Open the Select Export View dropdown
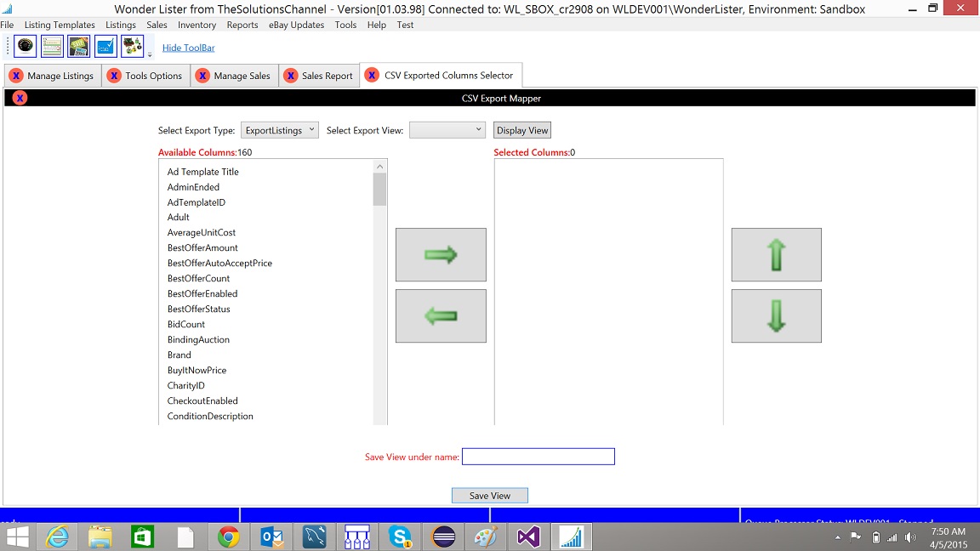This screenshot has width=980, height=551. (x=447, y=130)
